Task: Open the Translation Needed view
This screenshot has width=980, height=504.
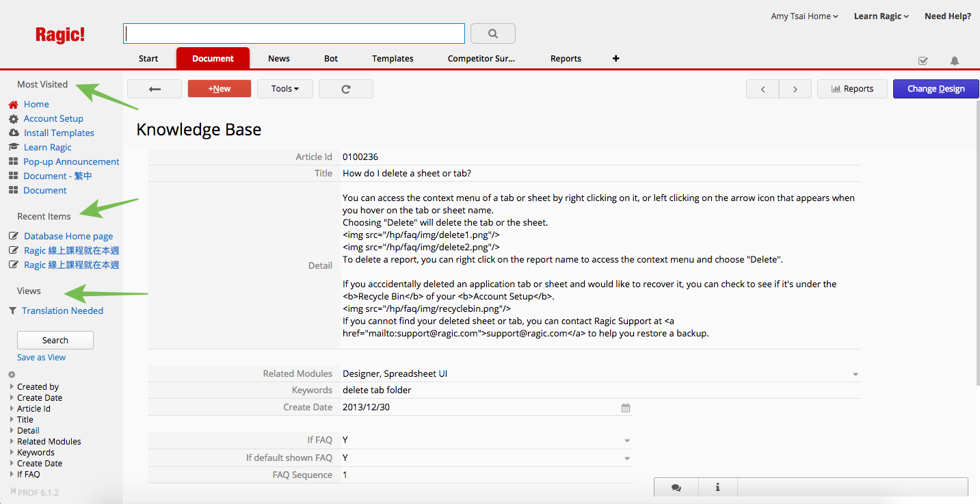Action: pyautogui.click(x=62, y=310)
